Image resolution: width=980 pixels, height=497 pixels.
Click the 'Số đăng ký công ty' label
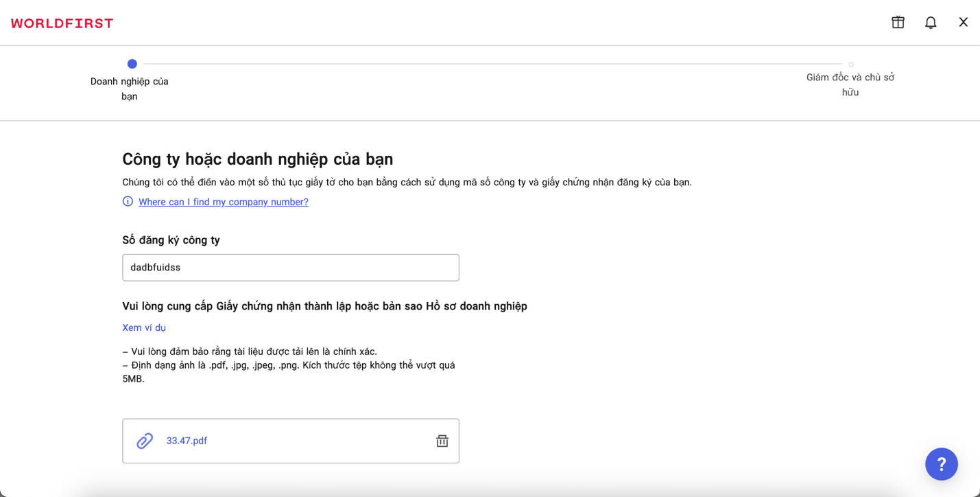[171, 240]
